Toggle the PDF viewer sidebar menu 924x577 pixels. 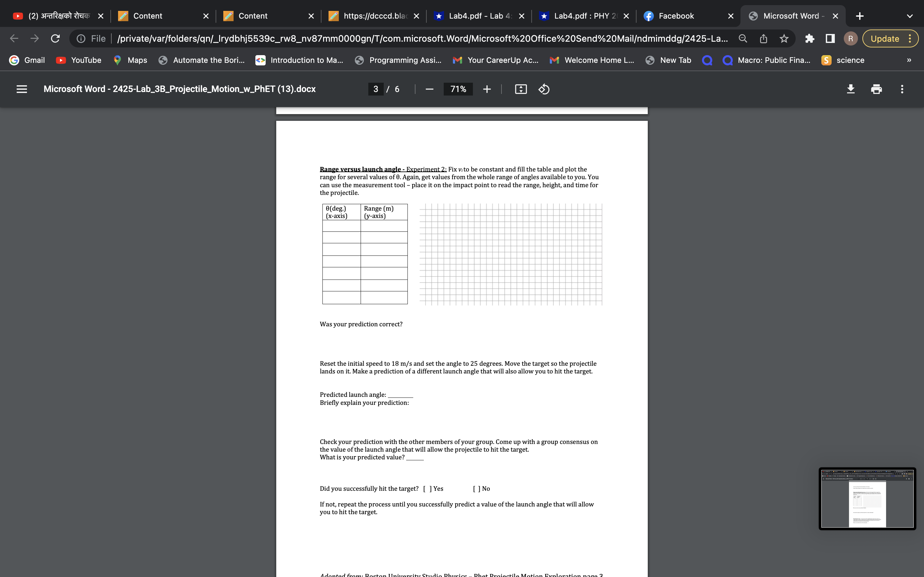pyautogui.click(x=22, y=89)
